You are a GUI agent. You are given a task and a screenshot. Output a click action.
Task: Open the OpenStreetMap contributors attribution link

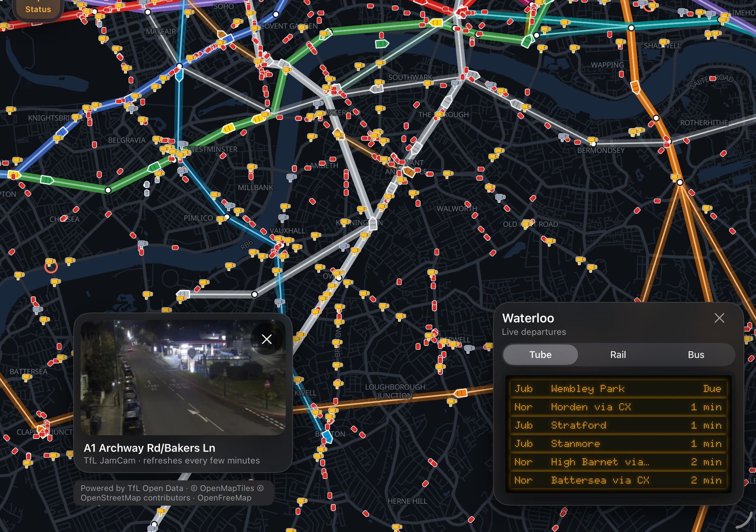coord(136,498)
